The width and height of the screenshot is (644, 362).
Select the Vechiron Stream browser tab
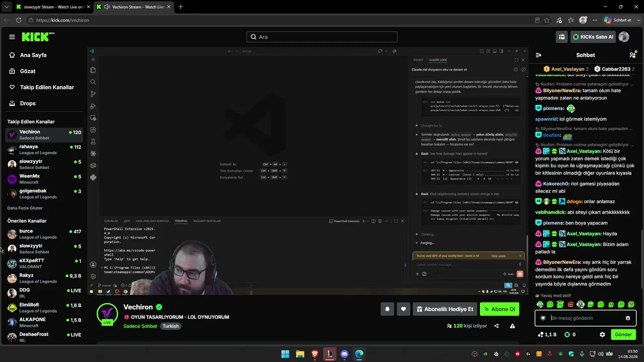pyautogui.click(x=133, y=7)
